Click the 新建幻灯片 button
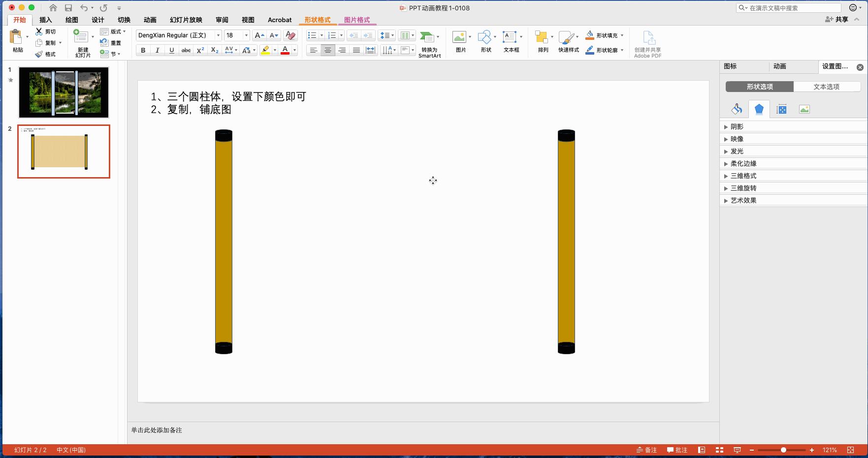 click(82, 42)
